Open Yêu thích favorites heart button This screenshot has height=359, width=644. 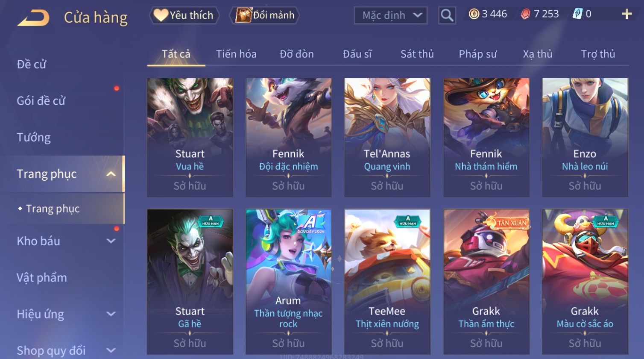pyautogui.click(x=184, y=15)
